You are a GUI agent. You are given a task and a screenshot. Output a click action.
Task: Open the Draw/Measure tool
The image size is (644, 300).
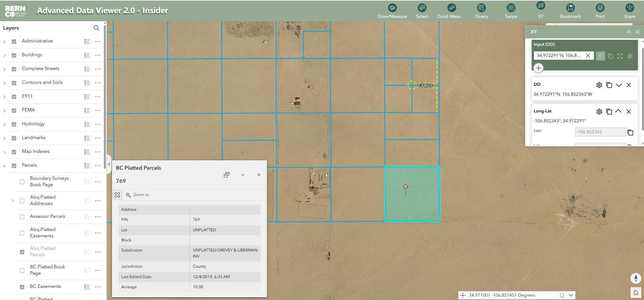tap(392, 11)
